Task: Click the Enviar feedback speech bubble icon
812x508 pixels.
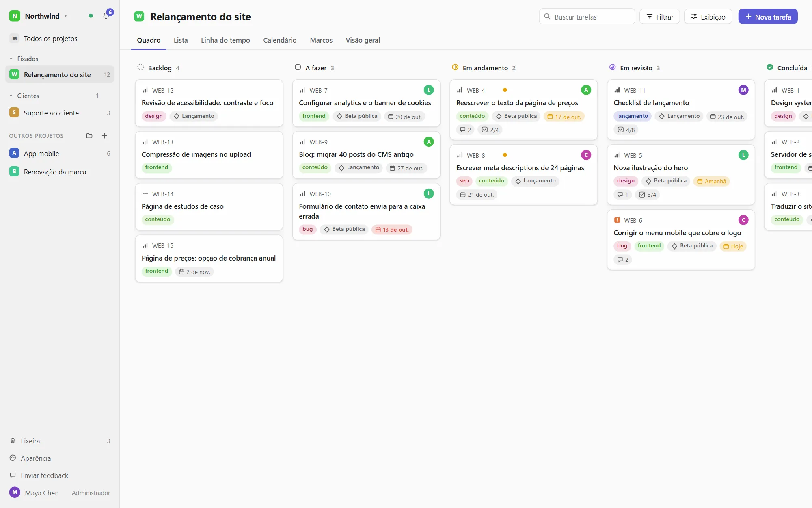Action: pos(13,475)
